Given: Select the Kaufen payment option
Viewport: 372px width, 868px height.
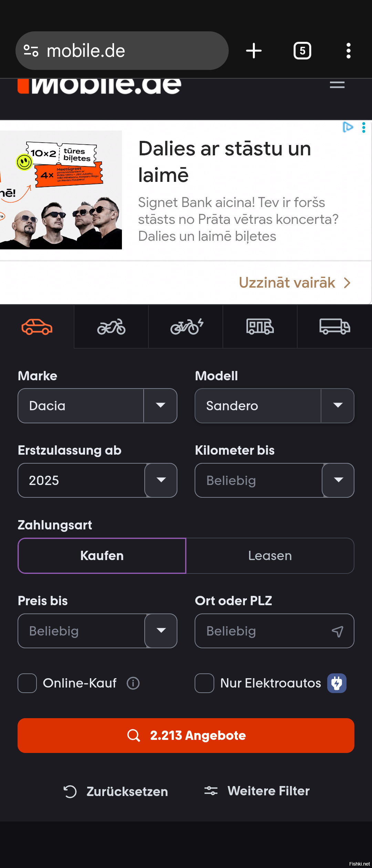Looking at the screenshot, I should [102, 556].
